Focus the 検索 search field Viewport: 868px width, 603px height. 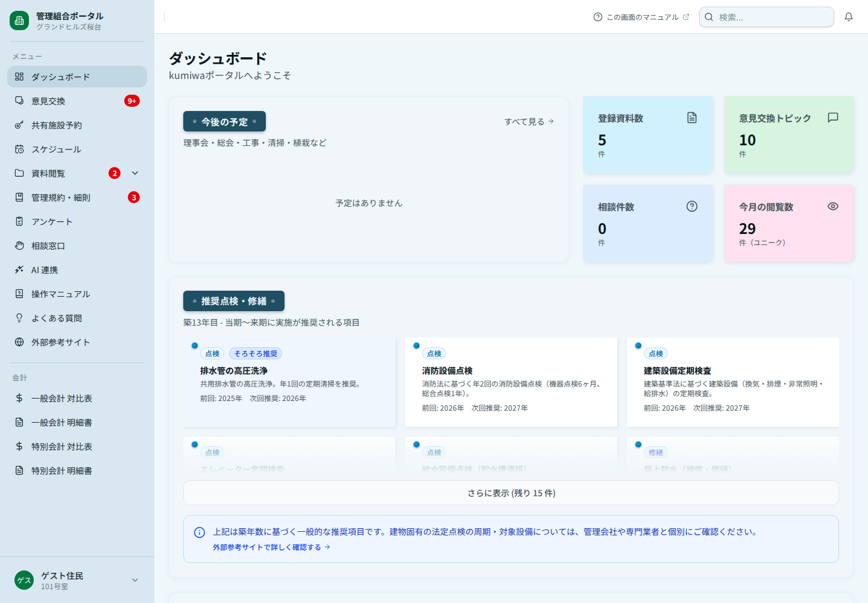click(767, 17)
